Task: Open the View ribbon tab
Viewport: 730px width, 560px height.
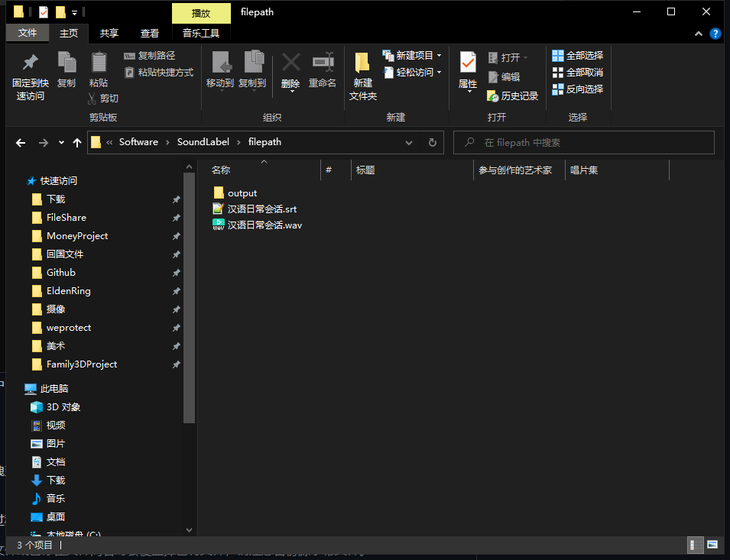Action: click(150, 33)
